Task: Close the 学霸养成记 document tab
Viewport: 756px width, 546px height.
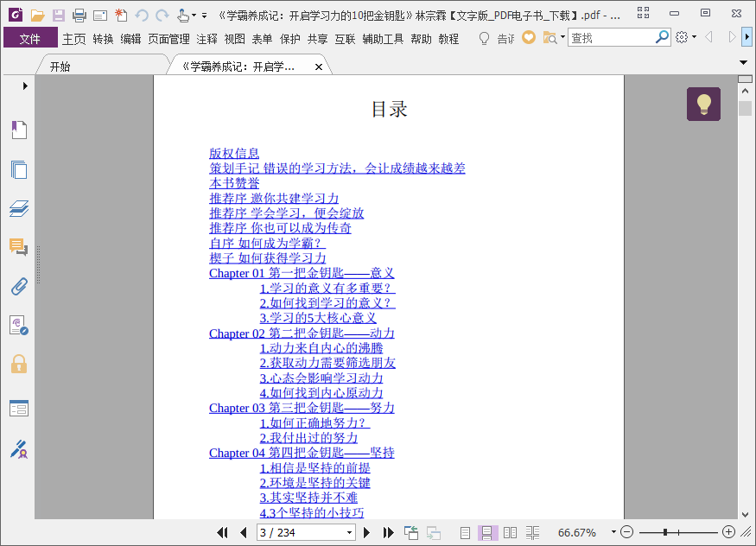Action: [x=318, y=67]
